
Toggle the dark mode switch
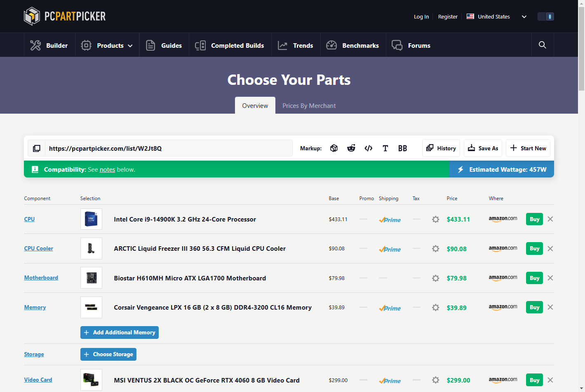(x=546, y=16)
